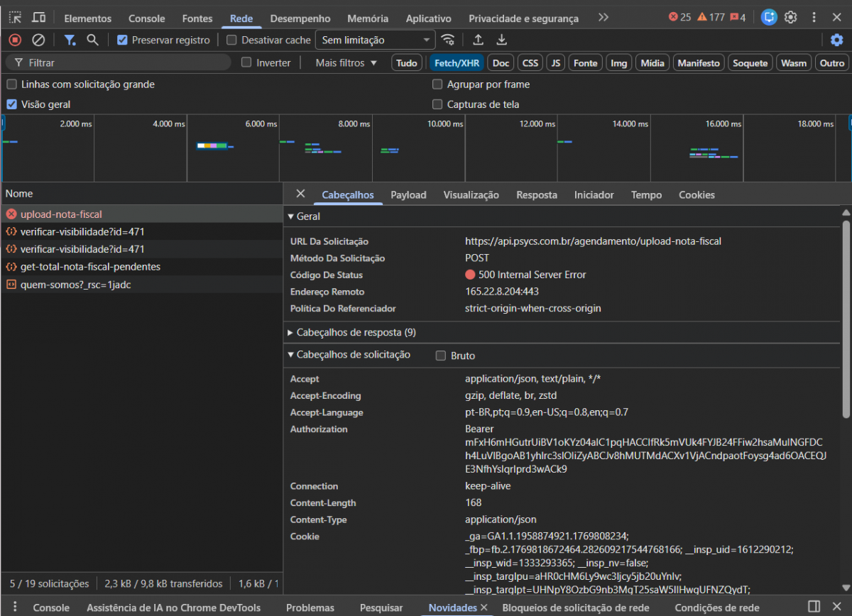Switch to the Console tab
This screenshot has width=852, height=616.
coord(147,18)
